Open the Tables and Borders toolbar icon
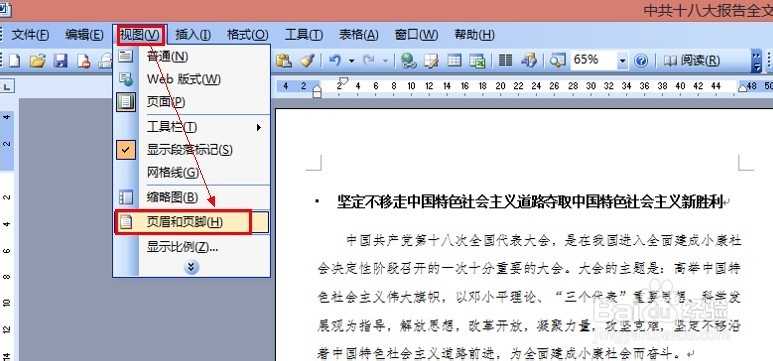The image size is (773, 361). tap(431, 61)
